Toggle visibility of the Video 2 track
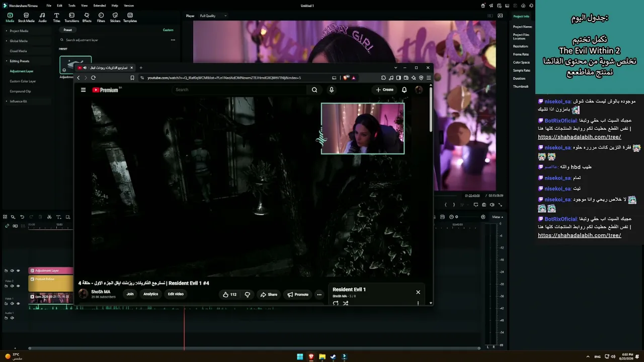 tap(18, 286)
